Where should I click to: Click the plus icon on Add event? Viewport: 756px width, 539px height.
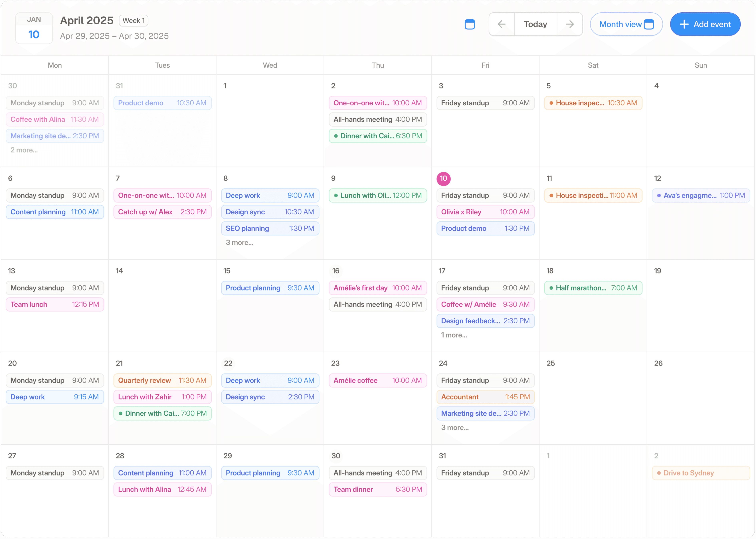tap(684, 24)
